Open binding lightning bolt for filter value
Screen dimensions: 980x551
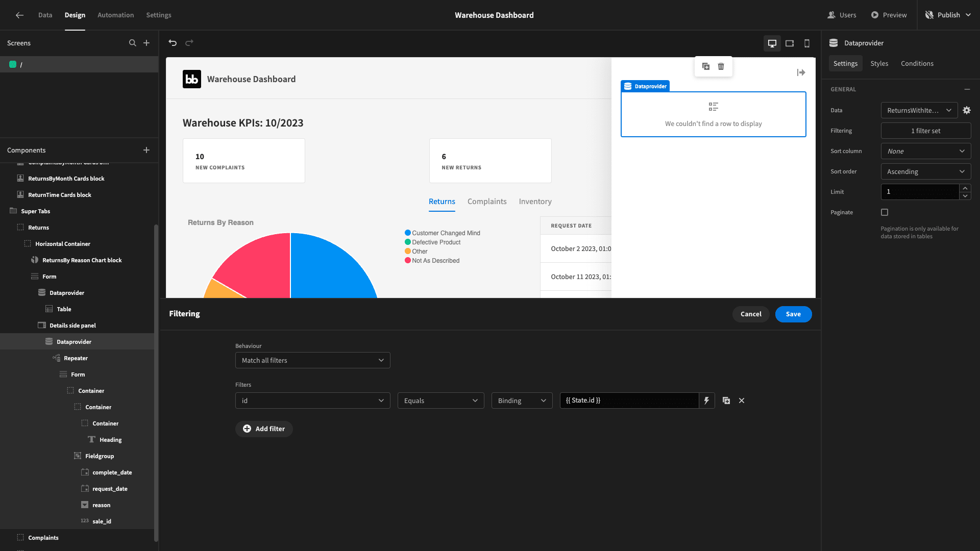706,400
